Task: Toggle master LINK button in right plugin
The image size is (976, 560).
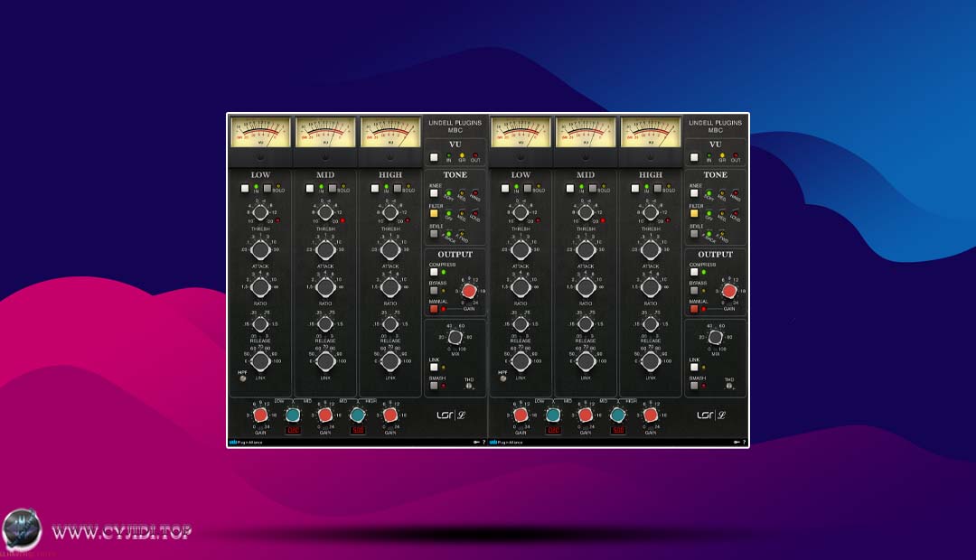Action: point(694,367)
